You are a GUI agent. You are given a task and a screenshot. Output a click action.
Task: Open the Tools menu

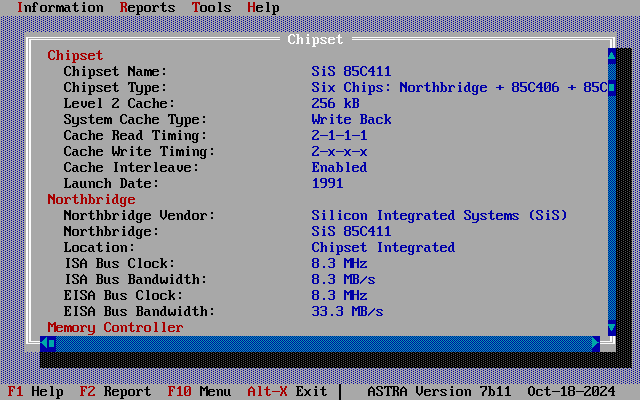point(211,7)
